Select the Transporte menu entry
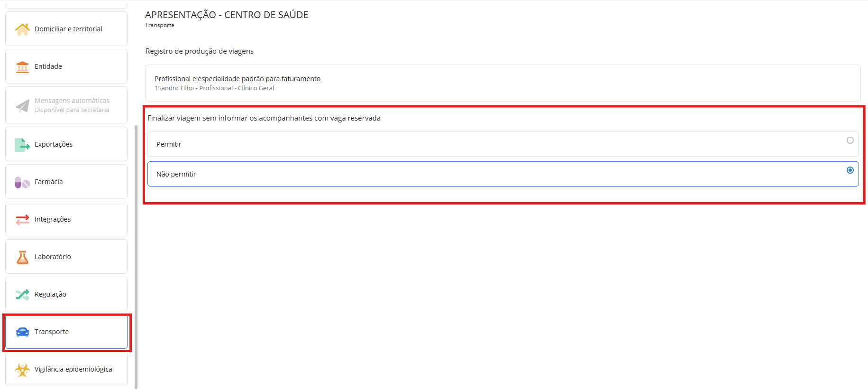The width and height of the screenshot is (868, 392). [66, 332]
